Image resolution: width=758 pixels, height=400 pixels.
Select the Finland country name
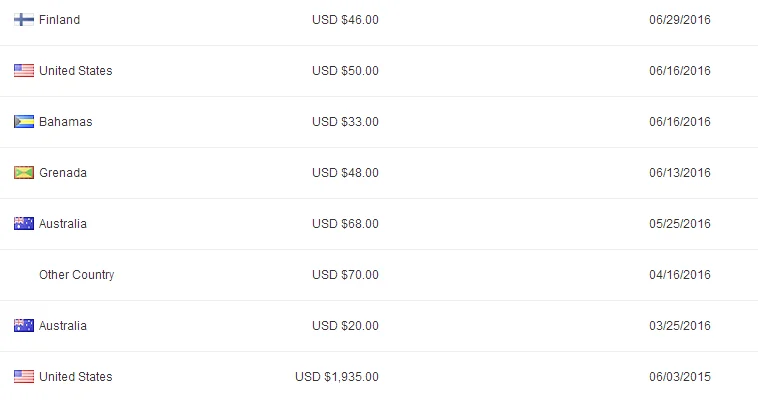click(x=59, y=20)
